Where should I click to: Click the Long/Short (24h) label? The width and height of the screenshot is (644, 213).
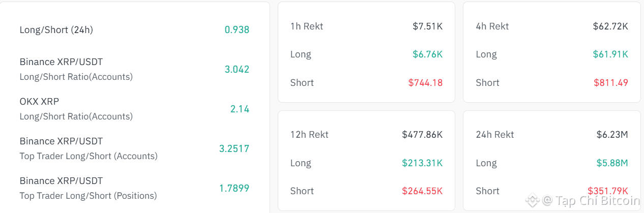pos(56,30)
